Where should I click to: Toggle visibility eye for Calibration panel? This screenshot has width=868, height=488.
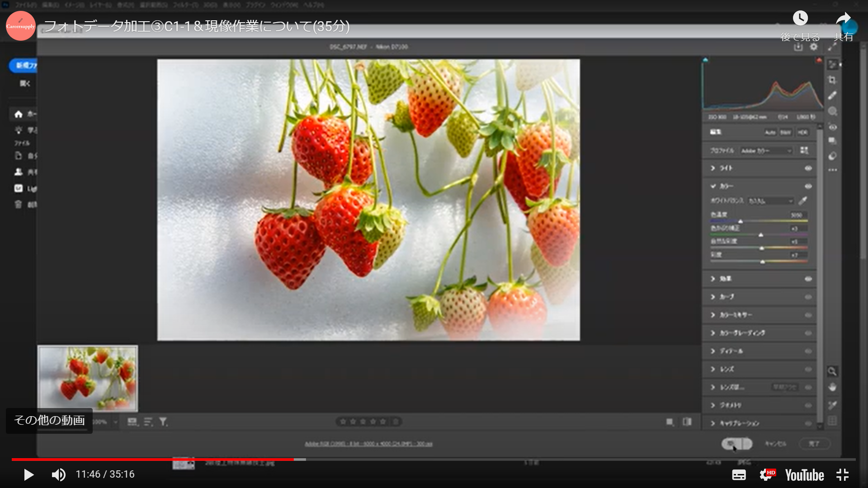(x=808, y=423)
